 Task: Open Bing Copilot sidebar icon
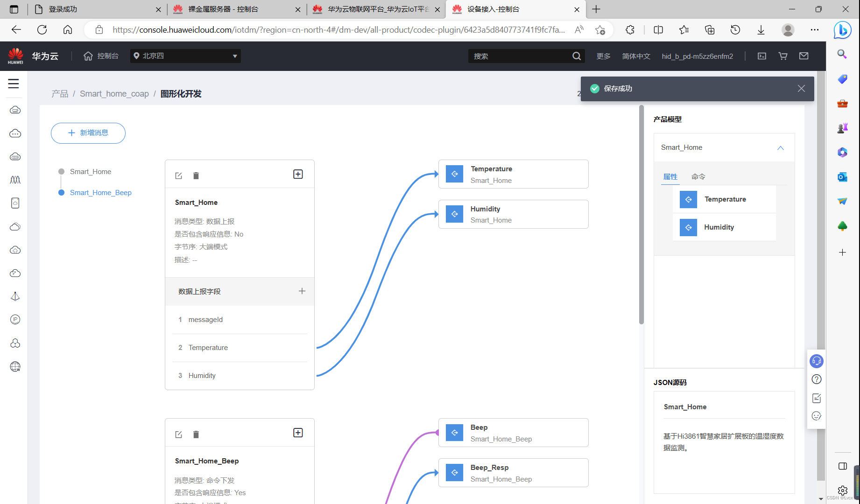tap(843, 30)
